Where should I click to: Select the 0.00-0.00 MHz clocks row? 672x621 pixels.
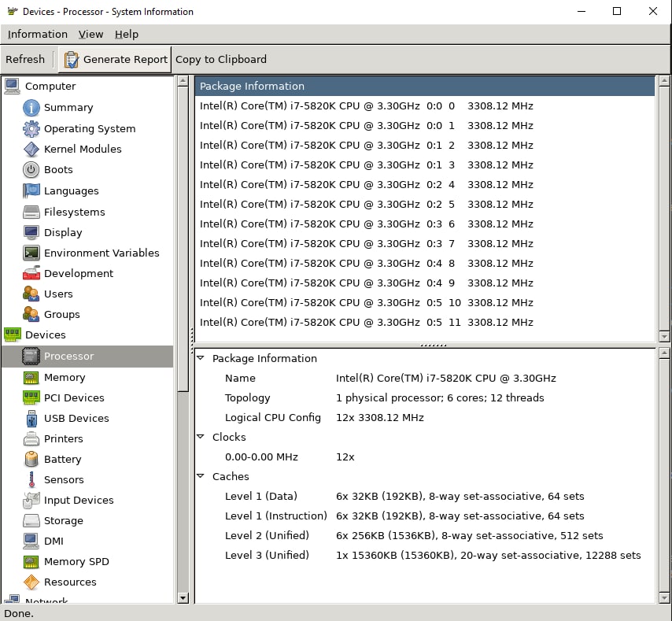(x=425, y=457)
